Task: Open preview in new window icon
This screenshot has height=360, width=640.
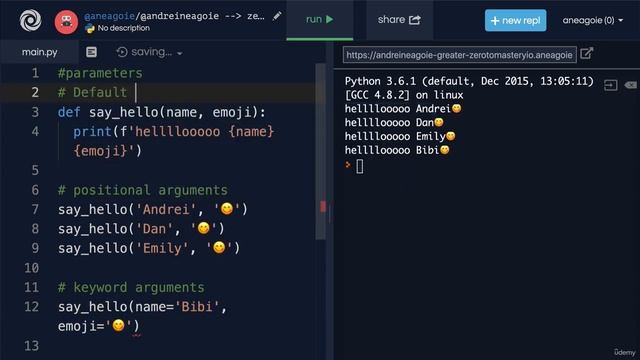Action: 587,53
